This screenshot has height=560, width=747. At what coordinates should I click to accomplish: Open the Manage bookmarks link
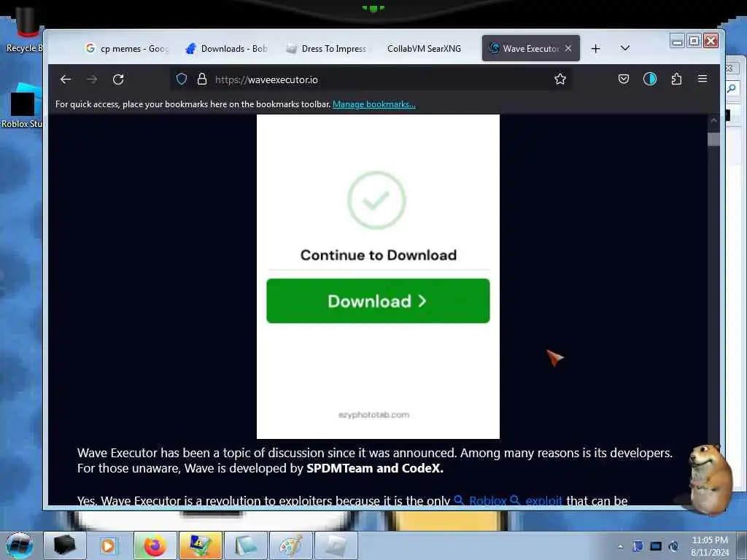coord(374,104)
